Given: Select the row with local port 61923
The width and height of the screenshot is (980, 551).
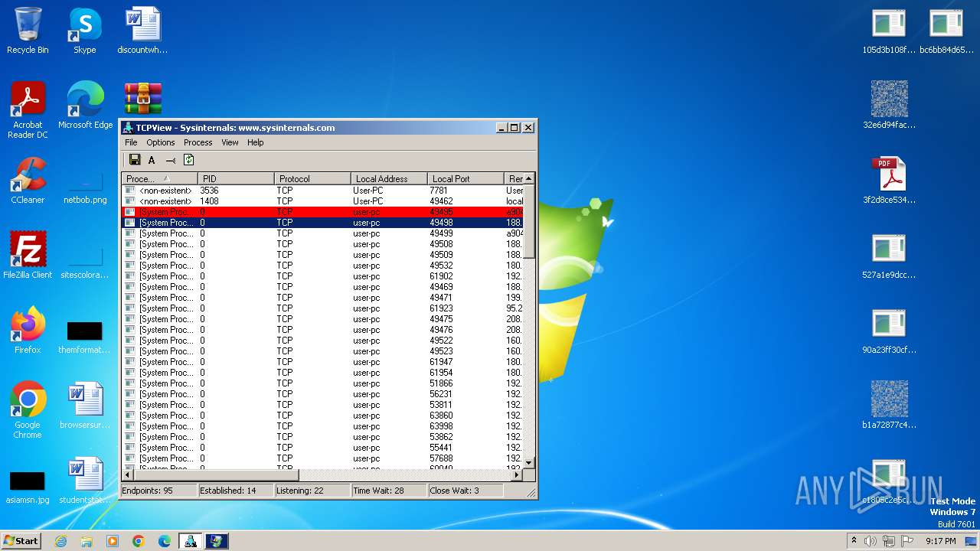Looking at the screenshot, I should [322, 308].
